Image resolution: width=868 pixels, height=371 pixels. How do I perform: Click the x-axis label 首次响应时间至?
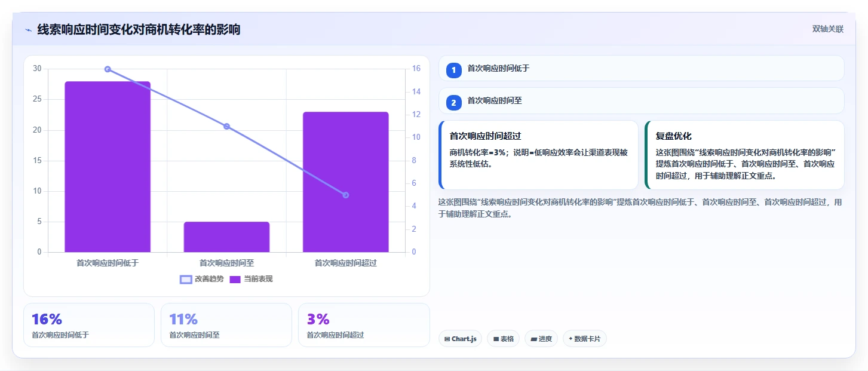[226, 262]
